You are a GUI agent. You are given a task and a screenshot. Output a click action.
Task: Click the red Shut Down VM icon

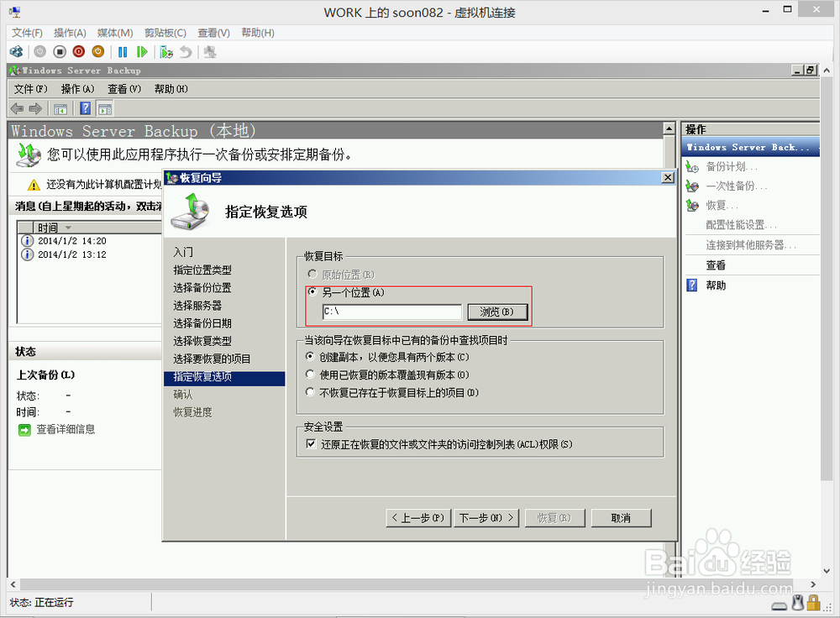(x=79, y=52)
